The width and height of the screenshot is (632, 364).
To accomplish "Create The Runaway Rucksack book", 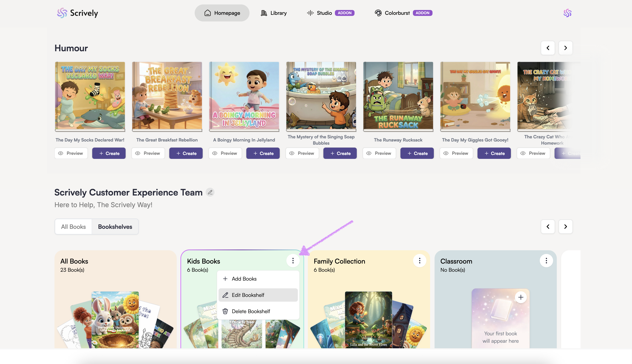I will coord(417,153).
